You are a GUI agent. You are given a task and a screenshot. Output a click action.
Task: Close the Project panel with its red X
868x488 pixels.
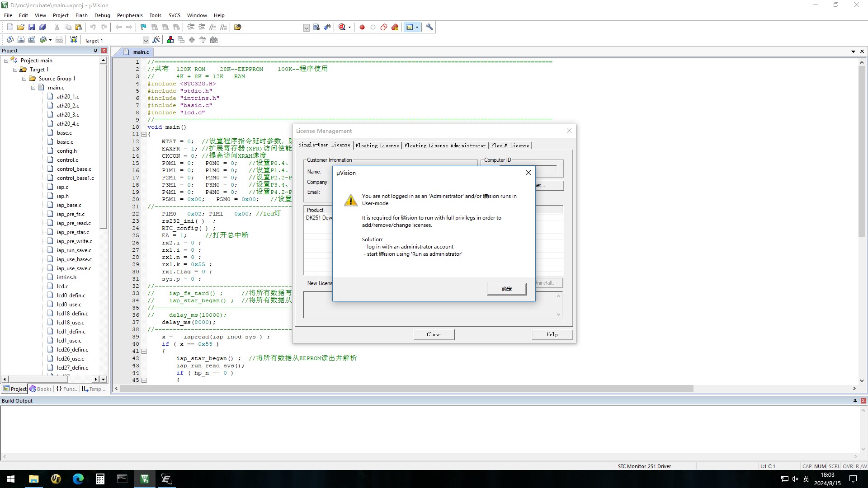[x=104, y=51]
